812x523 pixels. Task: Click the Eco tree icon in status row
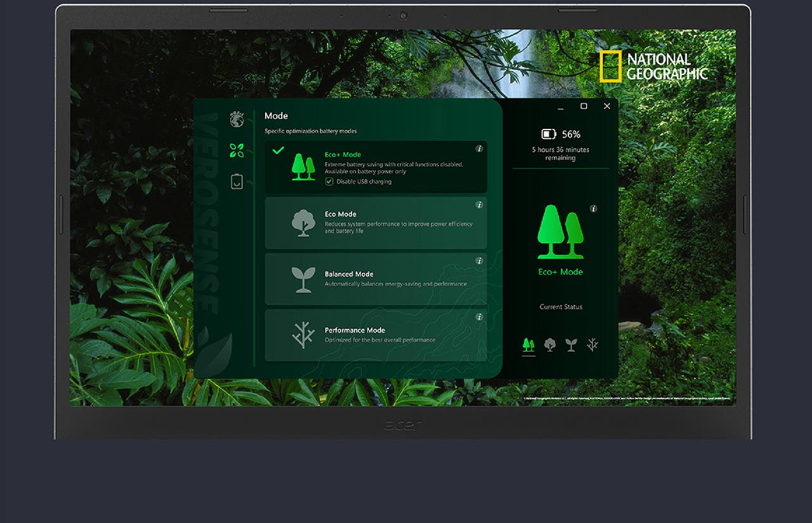(x=550, y=345)
